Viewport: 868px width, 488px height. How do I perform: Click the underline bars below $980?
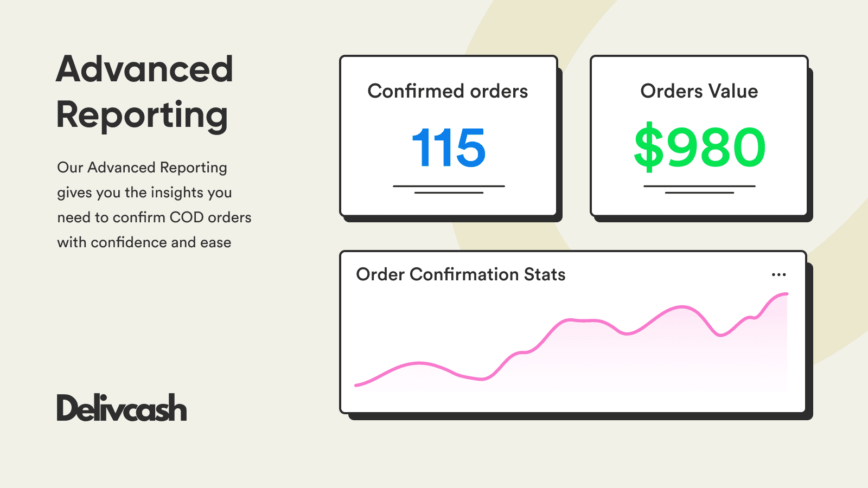(x=699, y=189)
